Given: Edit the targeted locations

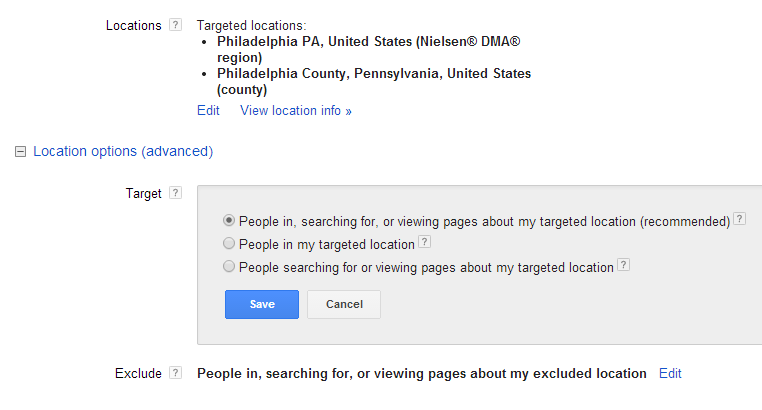Looking at the screenshot, I should tap(208, 111).
